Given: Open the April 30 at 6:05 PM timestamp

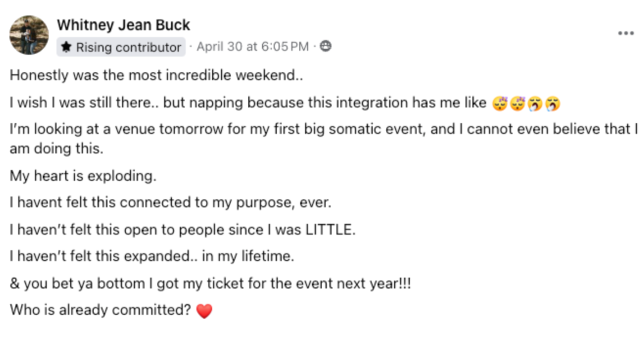Looking at the screenshot, I should [x=252, y=47].
